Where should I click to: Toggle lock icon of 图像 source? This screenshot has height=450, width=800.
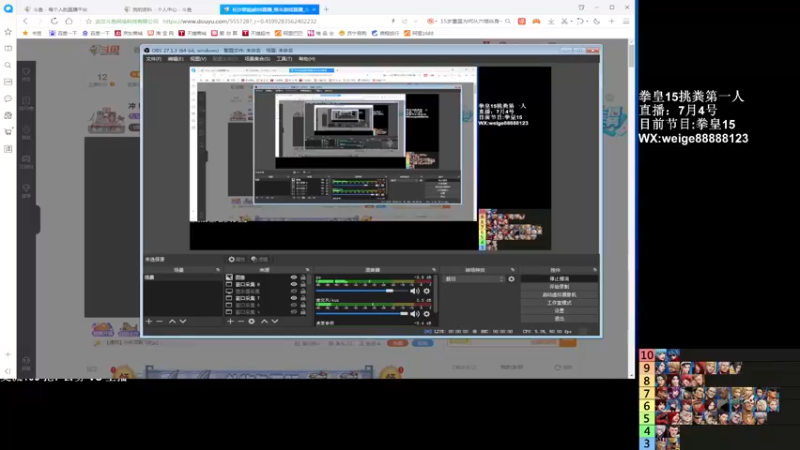(303, 278)
